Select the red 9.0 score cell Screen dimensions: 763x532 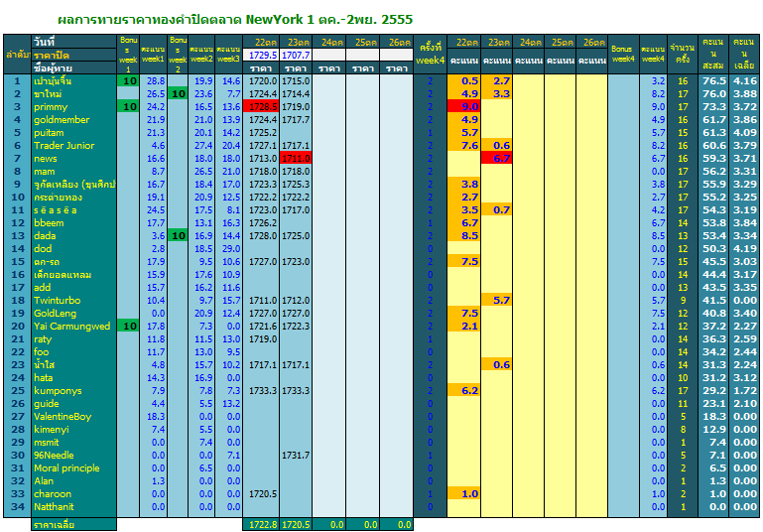point(463,106)
